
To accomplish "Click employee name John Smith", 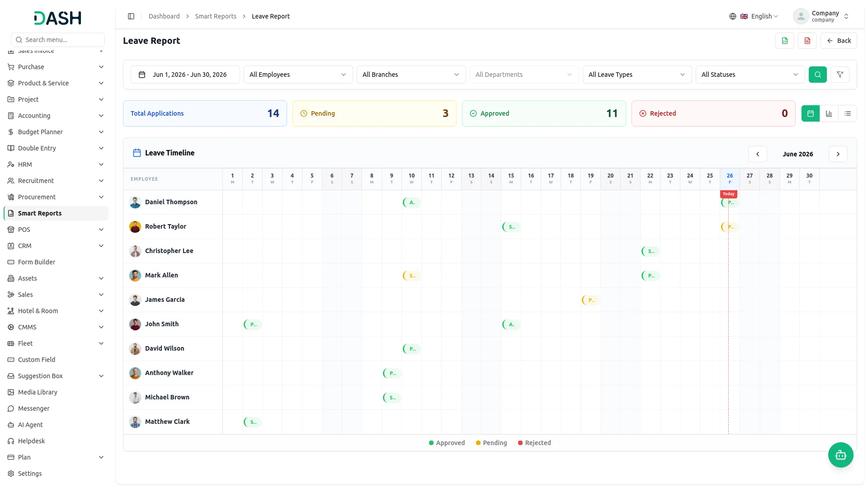I will click(x=162, y=324).
